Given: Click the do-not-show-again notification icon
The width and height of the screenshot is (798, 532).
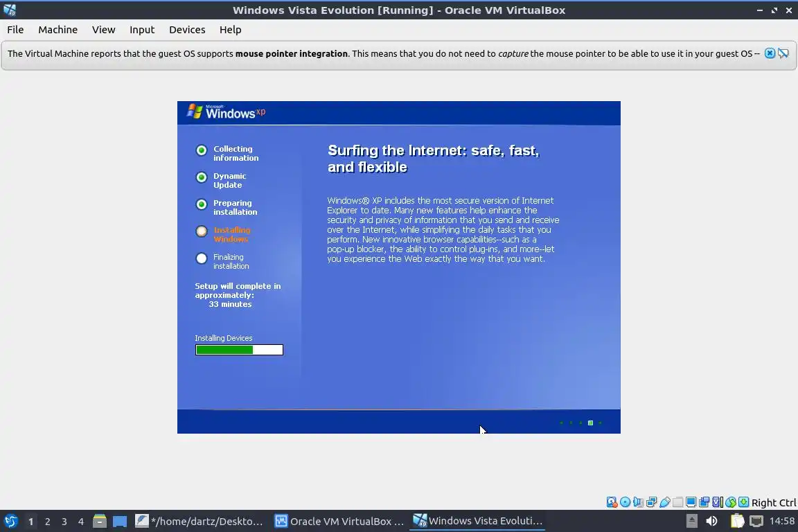Looking at the screenshot, I should point(783,53).
